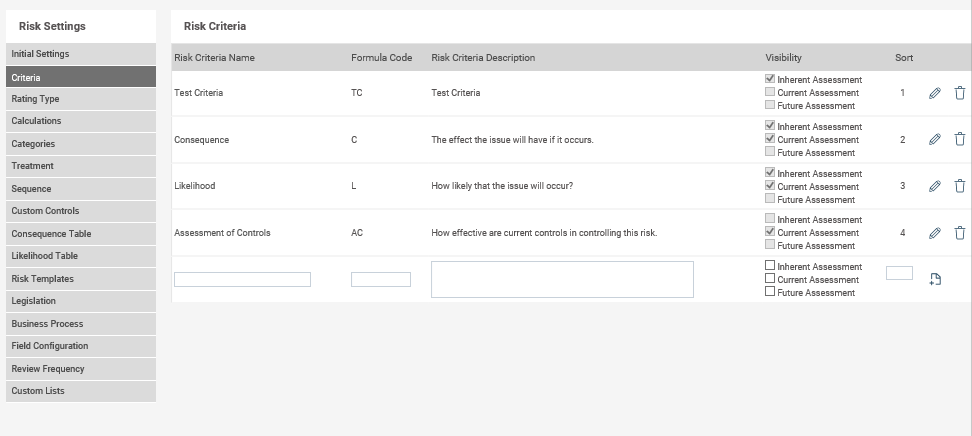Open the Rating Type settings

pyautogui.click(x=81, y=99)
